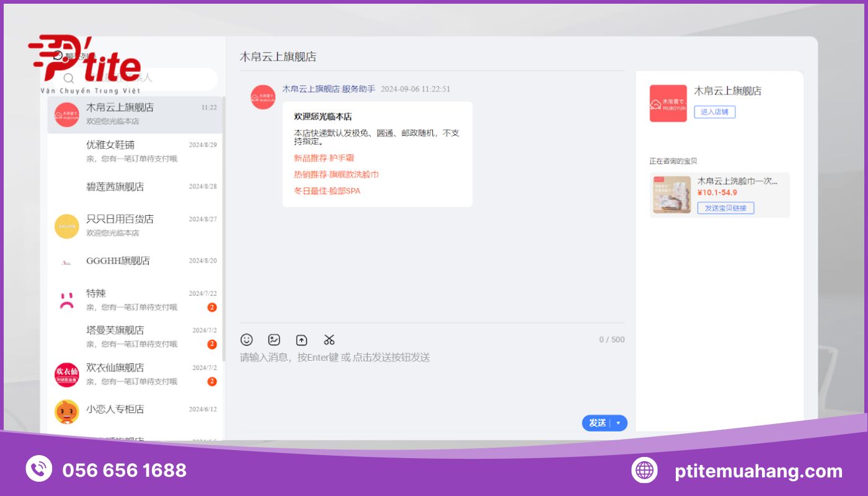Open the 冬日最佳·脸部SPA link
The width and height of the screenshot is (868, 496).
(327, 191)
